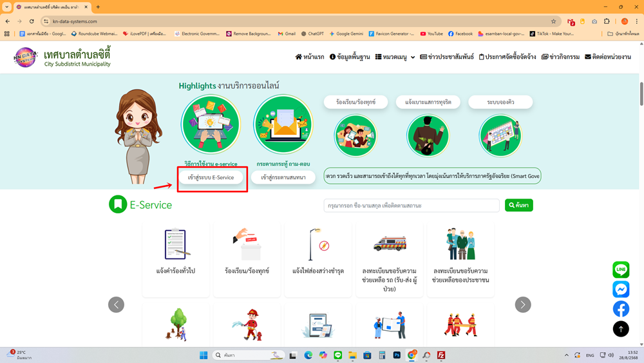The width and height of the screenshot is (644, 363).
Task: Open ข่าวประชาสัมพันธ์ menu item
Action: point(447,57)
